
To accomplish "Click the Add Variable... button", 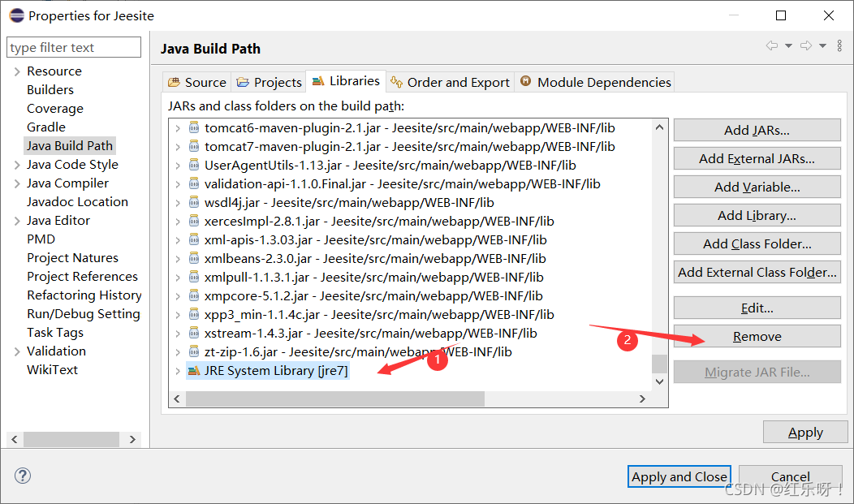I will (x=757, y=187).
